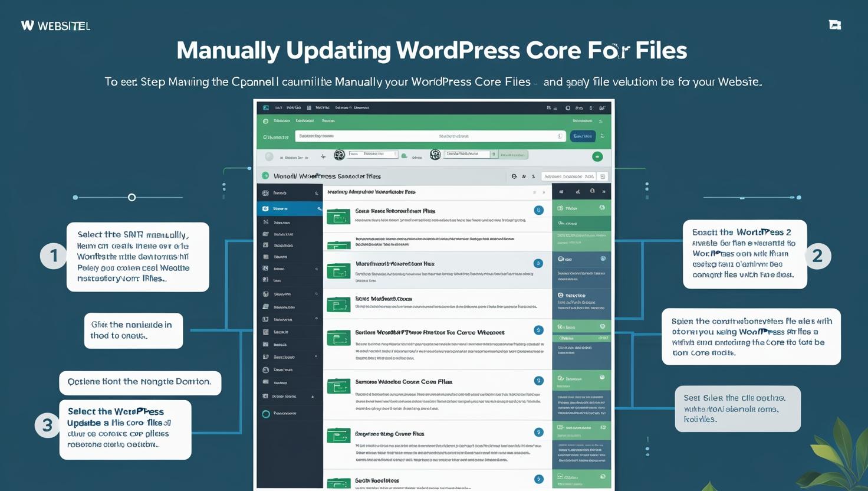Image resolution: width=868 pixels, height=491 pixels.
Task: Click the WEBSITEL logo
Action: [x=55, y=25]
